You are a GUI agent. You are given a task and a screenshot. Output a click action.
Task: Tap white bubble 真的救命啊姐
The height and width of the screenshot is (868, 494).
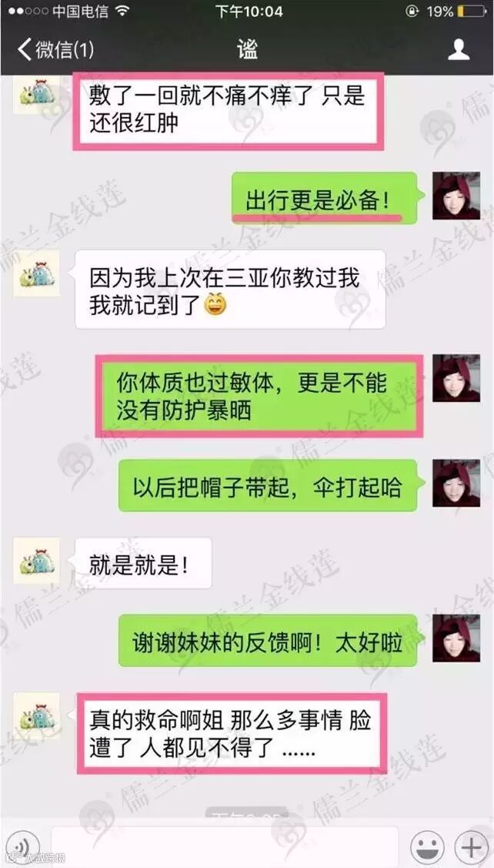[x=232, y=733]
